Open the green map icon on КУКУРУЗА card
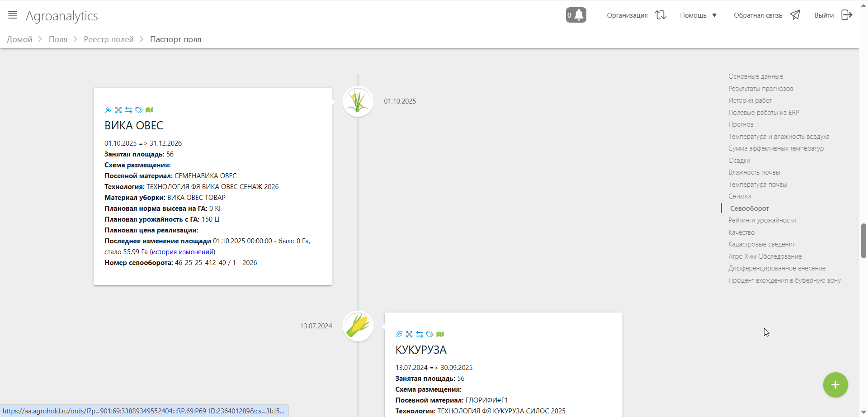 pyautogui.click(x=440, y=334)
